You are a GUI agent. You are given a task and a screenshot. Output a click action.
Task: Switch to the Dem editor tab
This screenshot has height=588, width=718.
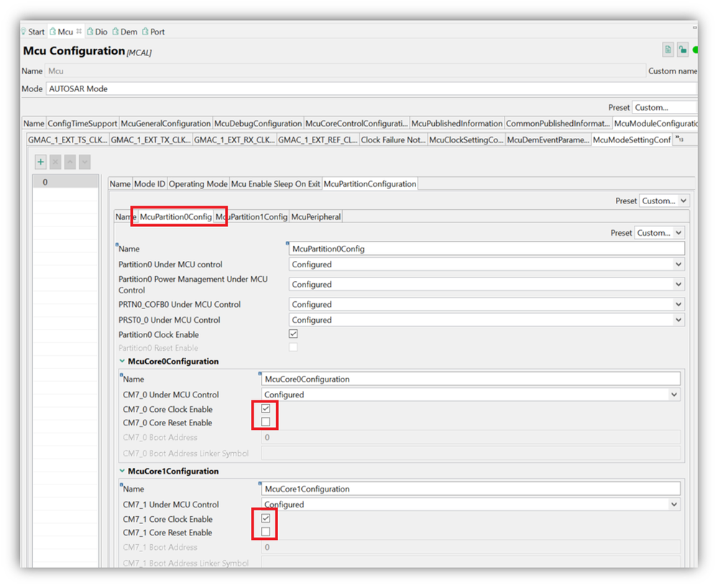click(x=125, y=32)
